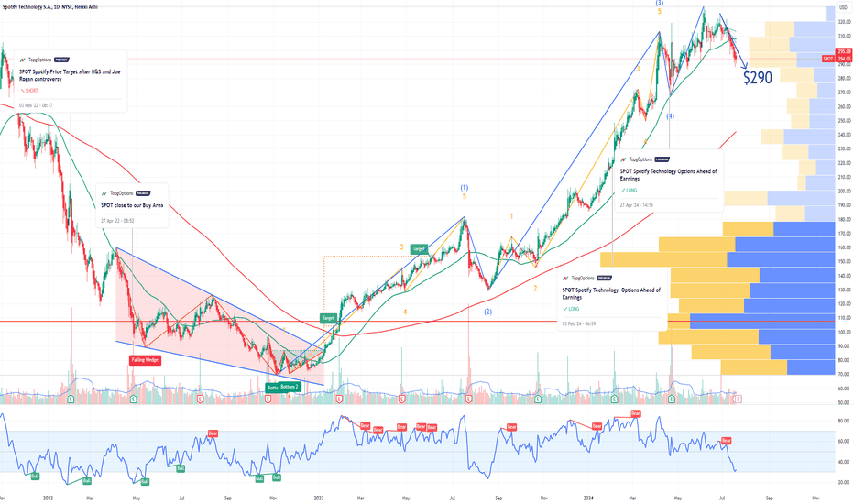This screenshot has width=854, height=504.
Task: Click the green earnings marker for February 2024
Action: pyautogui.click(x=614, y=400)
